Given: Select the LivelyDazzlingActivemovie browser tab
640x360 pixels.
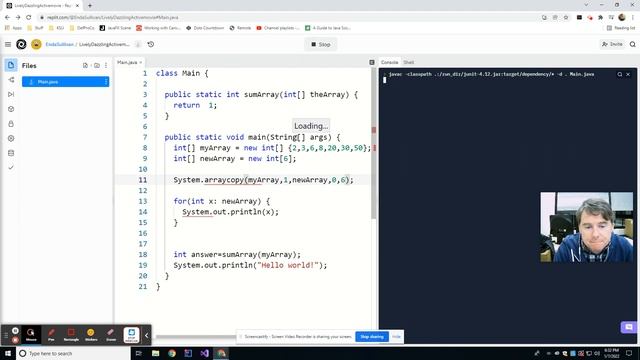Looking at the screenshot, I should pos(42,6).
